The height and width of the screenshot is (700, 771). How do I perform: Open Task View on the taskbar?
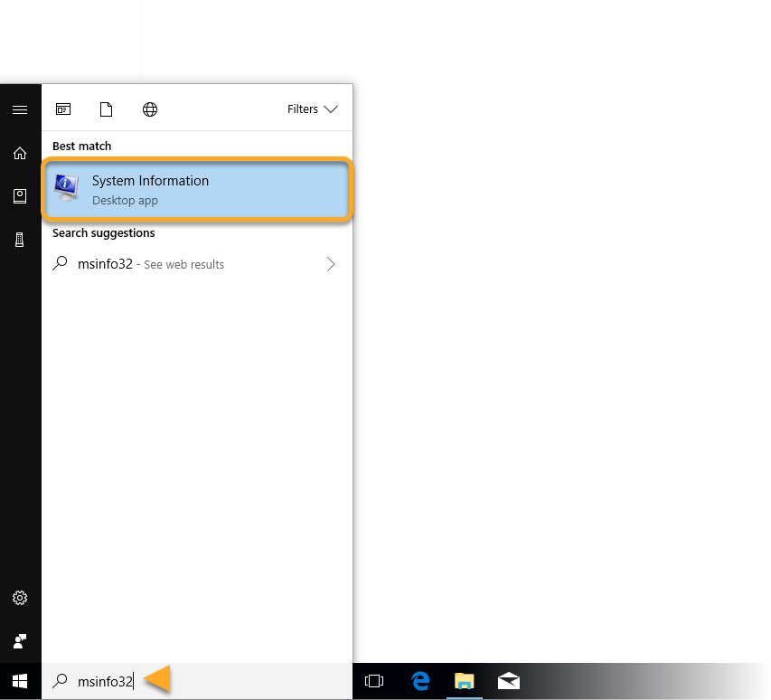pos(374,681)
